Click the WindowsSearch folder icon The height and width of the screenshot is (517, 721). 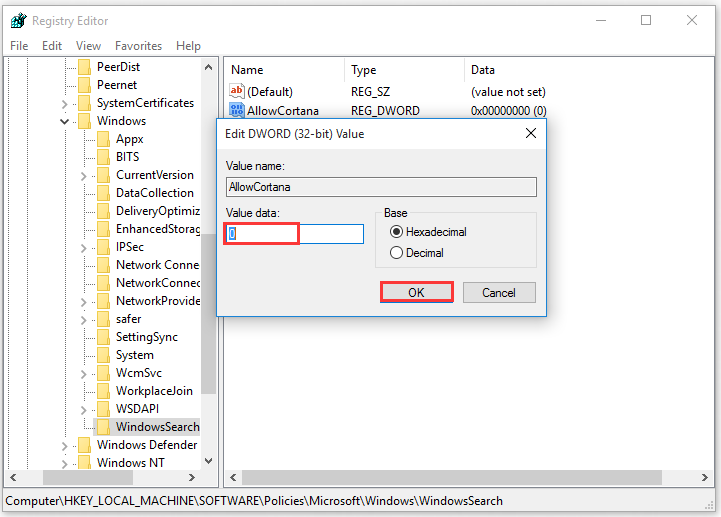click(103, 427)
